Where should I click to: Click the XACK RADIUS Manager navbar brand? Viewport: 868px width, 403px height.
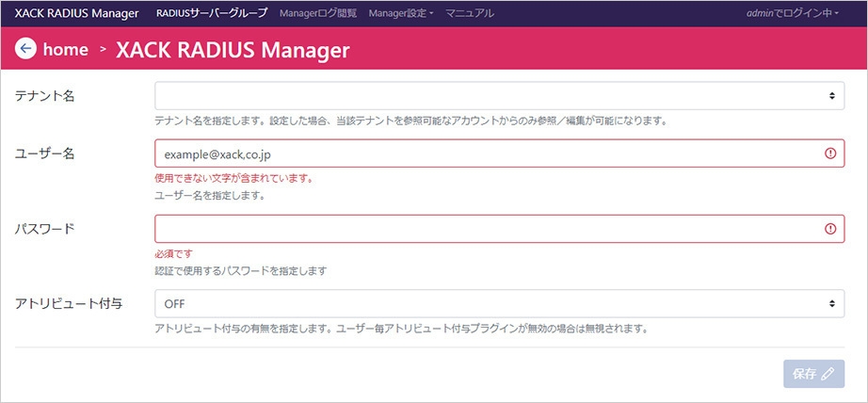tap(76, 13)
